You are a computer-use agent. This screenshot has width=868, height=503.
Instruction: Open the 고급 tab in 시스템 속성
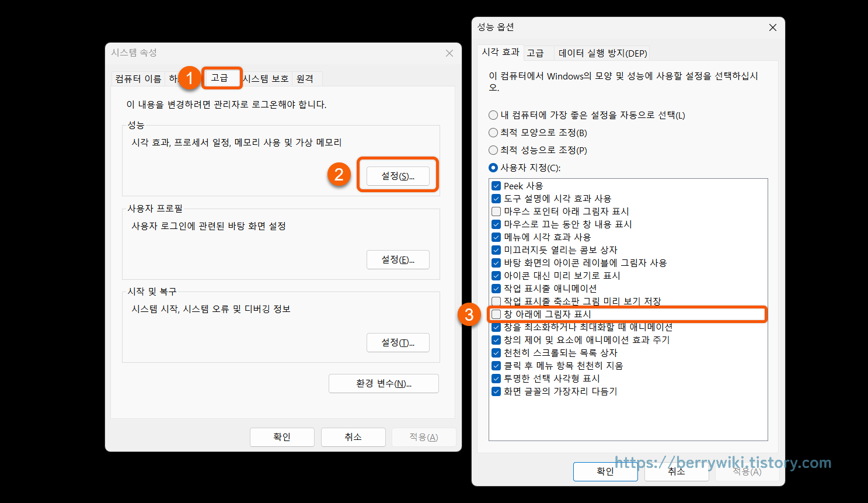pyautogui.click(x=220, y=78)
